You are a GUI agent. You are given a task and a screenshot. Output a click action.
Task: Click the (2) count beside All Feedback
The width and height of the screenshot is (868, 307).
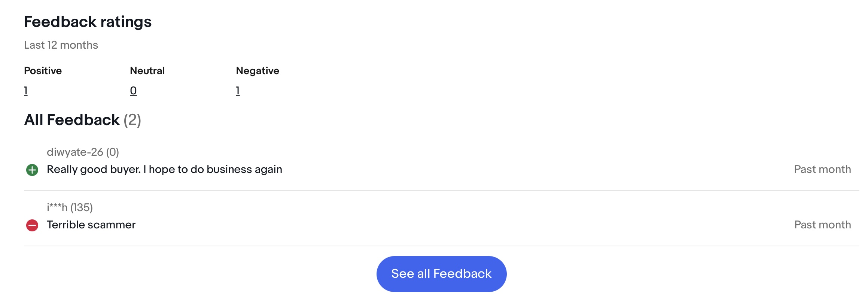[x=132, y=120]
